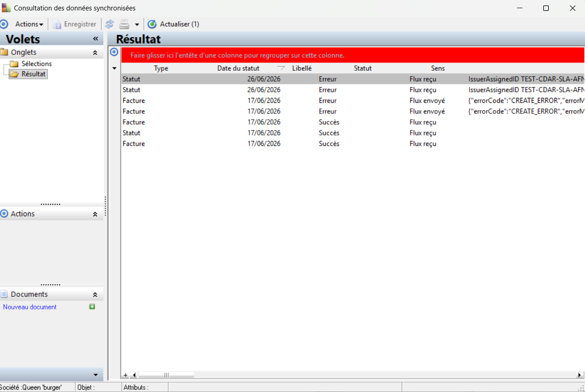Screen dimensions: 585x392
Task: Select the Sélections tree item
Action: click(37, 63)
